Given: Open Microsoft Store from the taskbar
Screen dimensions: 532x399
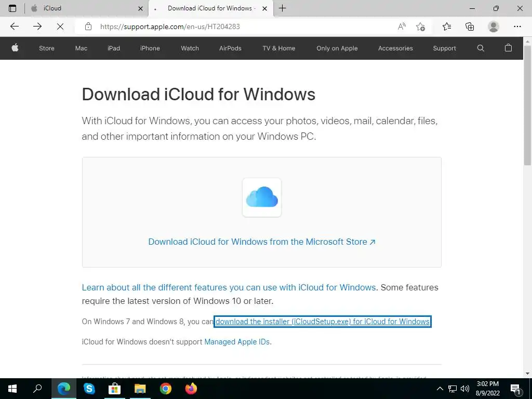Looking at the screenshot, I should coord(115,389).
